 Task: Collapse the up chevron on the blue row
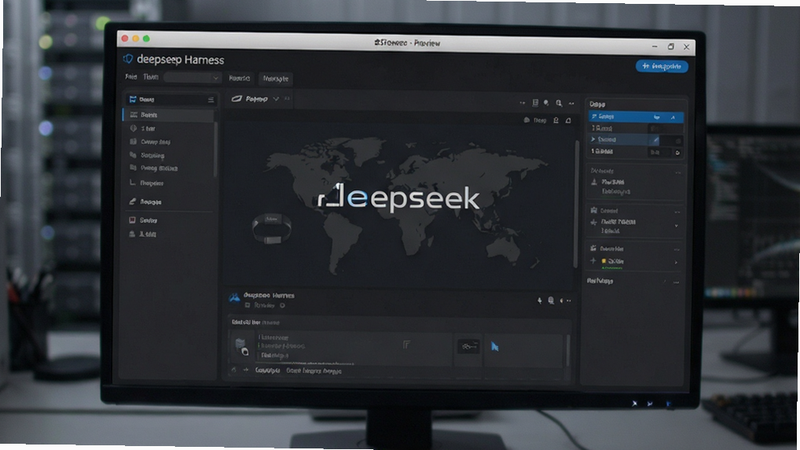[x=673, y=117]
